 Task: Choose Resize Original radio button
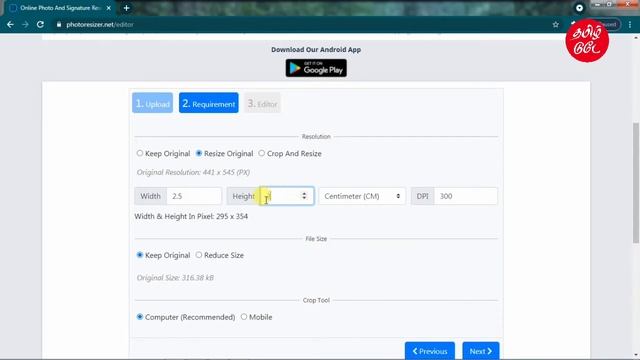pos(199,153)
